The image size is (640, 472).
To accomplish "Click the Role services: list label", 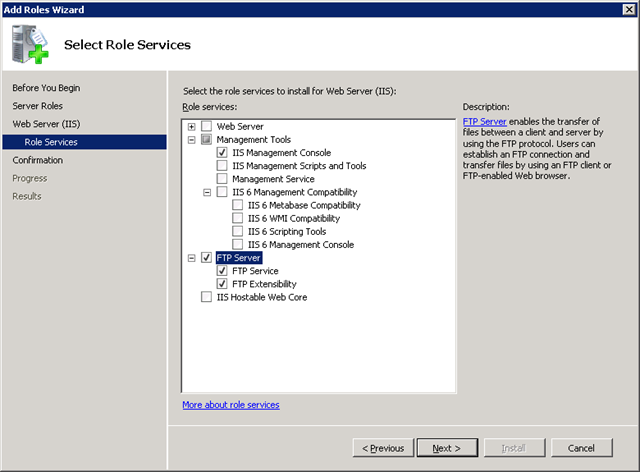I will [x=210, y=107].
